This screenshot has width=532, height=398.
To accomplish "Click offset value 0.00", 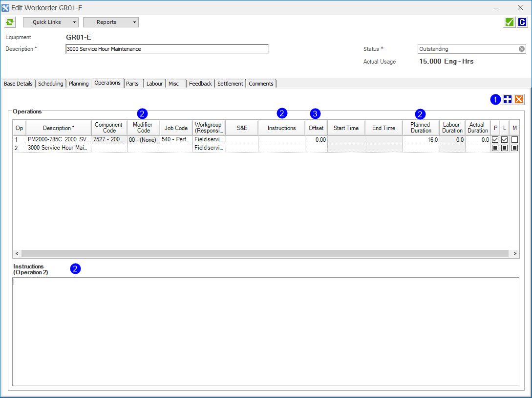I will pos(316,139).
